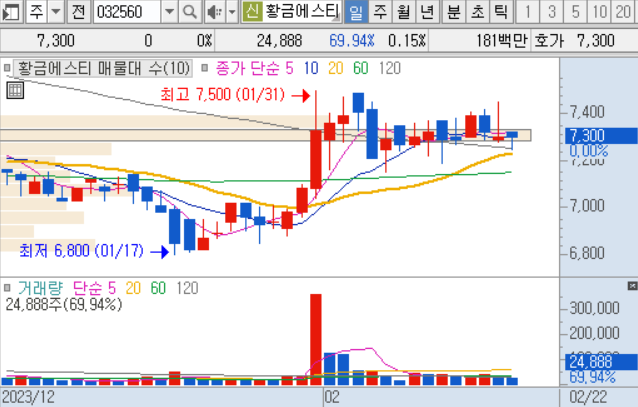
Task: Click interval button 20
Action: tap(623, 12)
